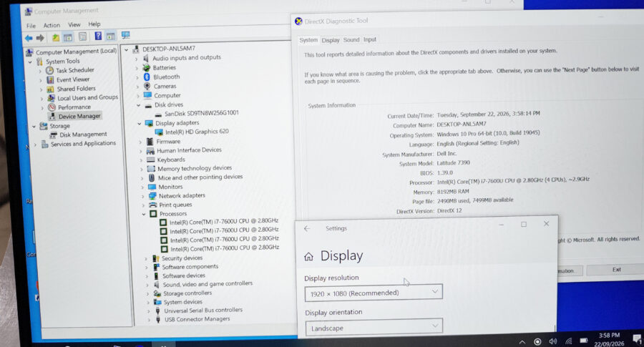Open the Display resolution dropdown
644x347 pixels.
tap(374, 293)
